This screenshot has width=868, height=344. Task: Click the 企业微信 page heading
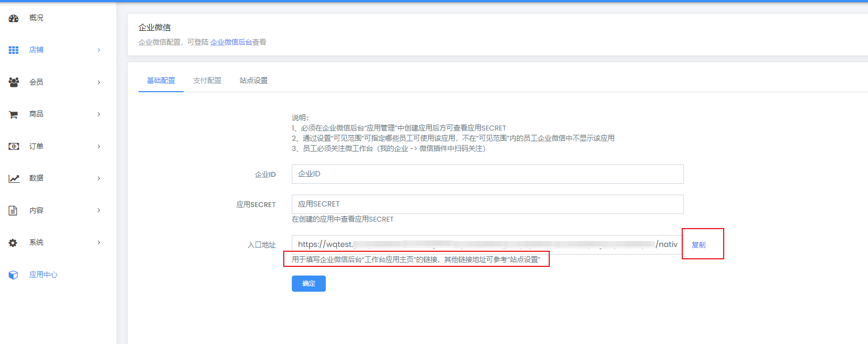tap(155, 27)
